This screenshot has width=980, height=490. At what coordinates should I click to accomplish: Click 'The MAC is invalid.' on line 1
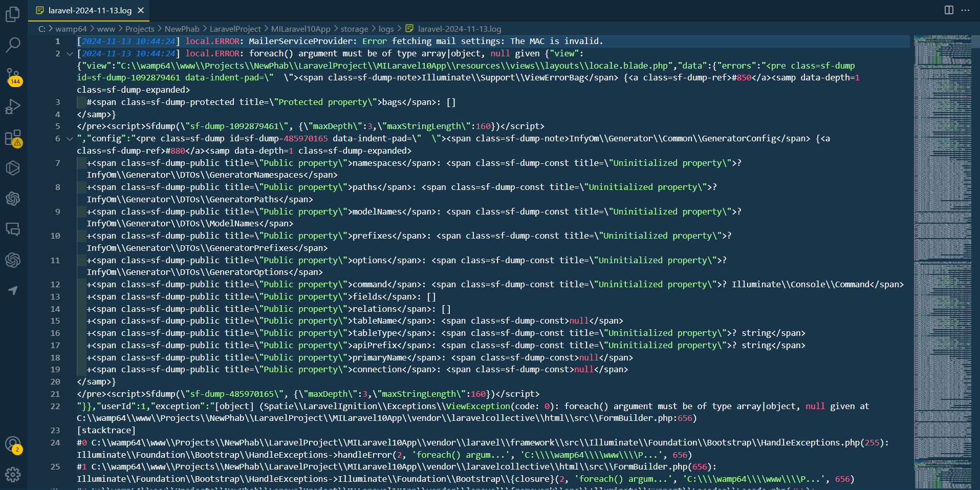coord(557,41)
